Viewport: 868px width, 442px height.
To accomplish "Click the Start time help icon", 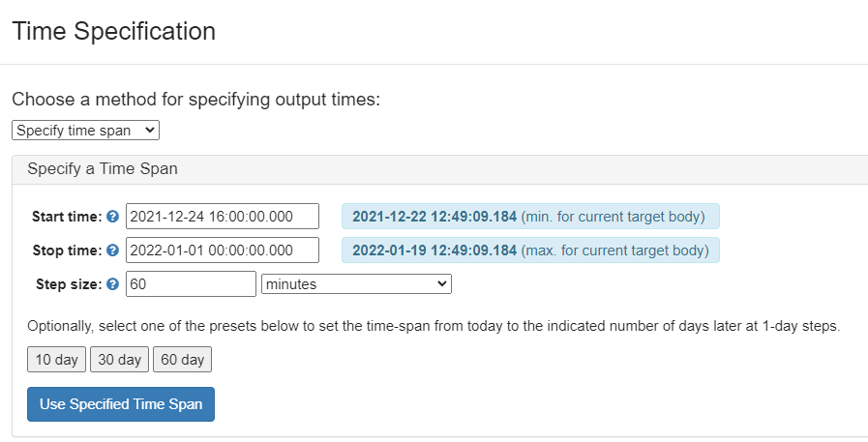I will (x=112, y=217).
